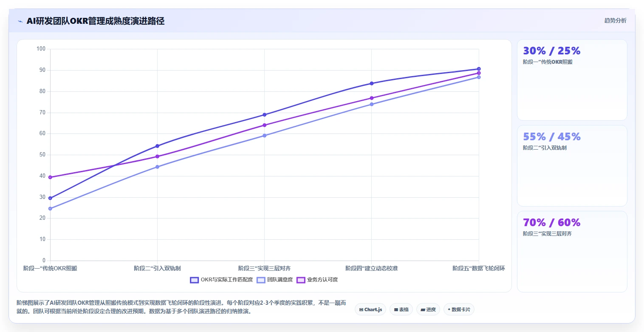Click the 30% / 25% stat value
This screenshot has width=644, height=332.
[x=551, y=51]
